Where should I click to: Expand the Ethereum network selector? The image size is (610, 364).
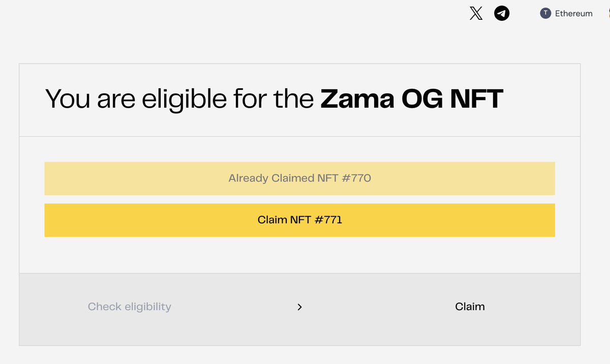(566, 14)
